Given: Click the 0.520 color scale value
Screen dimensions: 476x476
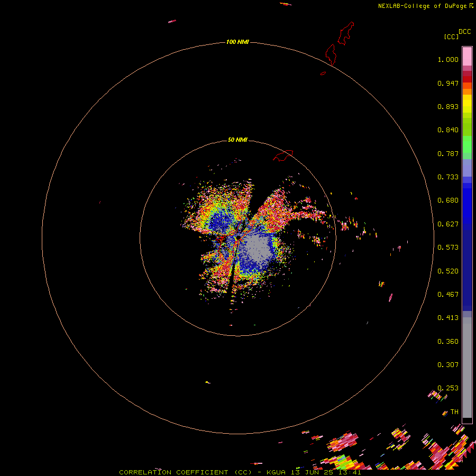Looking at the screenshot, I should pyautogui.click(x=448, y=271).
